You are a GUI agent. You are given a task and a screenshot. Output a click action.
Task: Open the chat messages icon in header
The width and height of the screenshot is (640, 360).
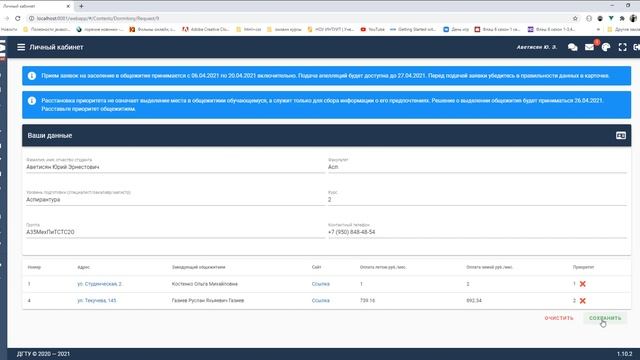(x=572, y=47)
